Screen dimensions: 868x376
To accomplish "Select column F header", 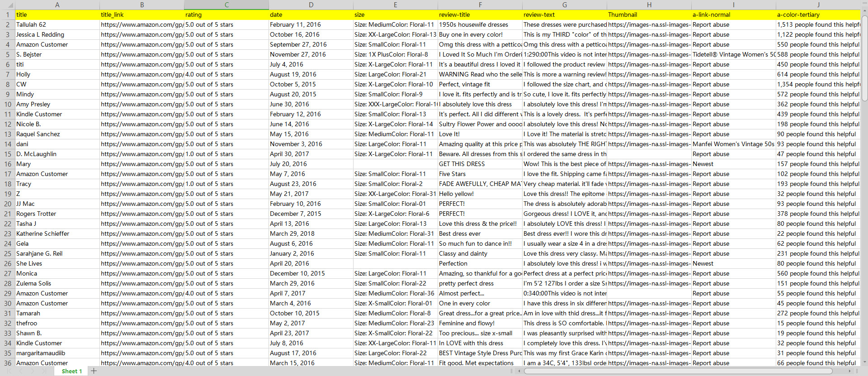I will (480, 5).
